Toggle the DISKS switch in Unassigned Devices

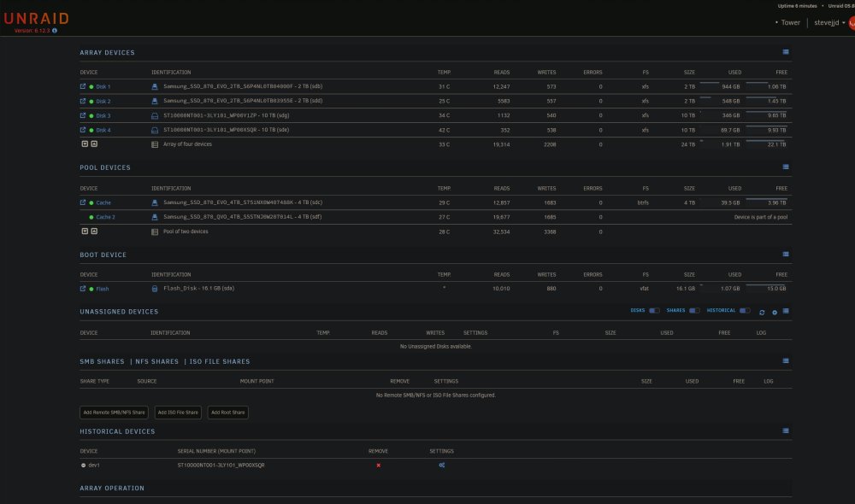click(654, 311)
